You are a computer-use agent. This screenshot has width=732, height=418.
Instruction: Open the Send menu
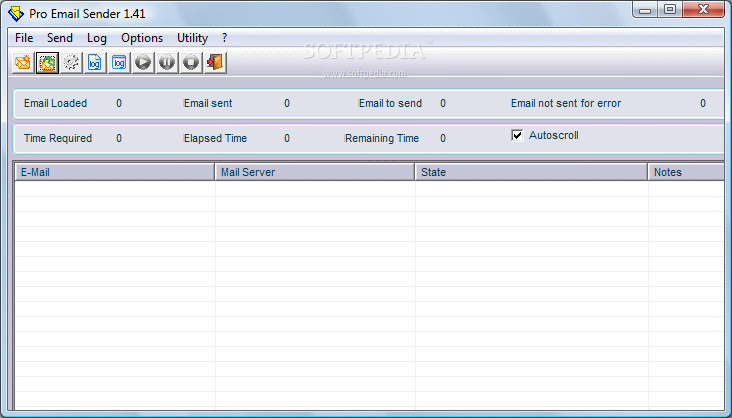pos(60,38)
